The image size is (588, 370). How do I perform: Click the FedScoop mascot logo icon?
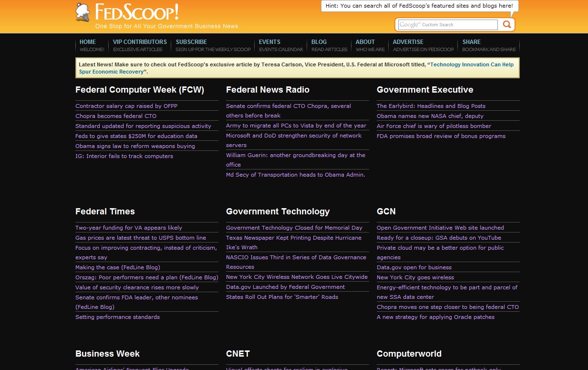click(x=83, y=12)
